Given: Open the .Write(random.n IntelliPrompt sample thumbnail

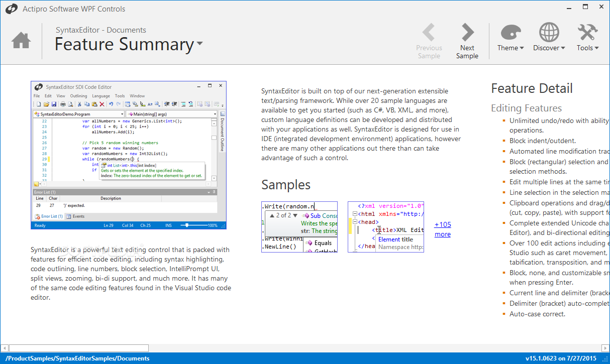Looking at the screenshot, I should [x=299, y=227].
